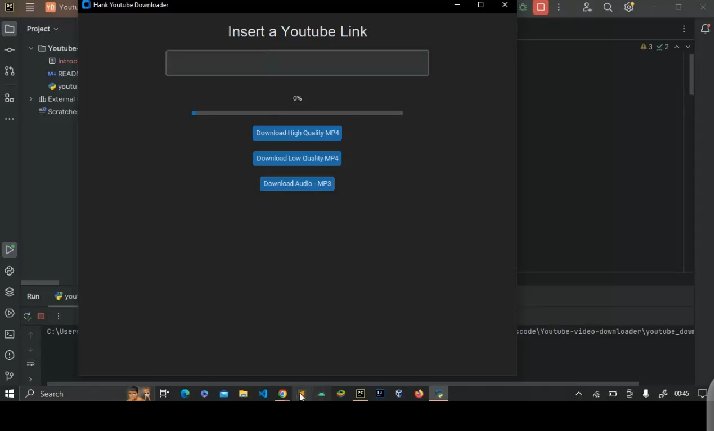Click the Project view dropdown
This screenshot has width=714, height=431.
pyautogui.click(x=42, y=29)
